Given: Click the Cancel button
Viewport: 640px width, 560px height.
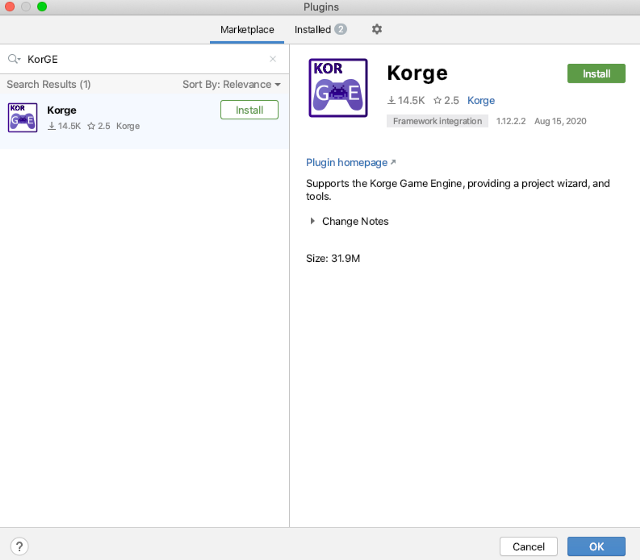Looking at the screenshot, I should coord(529,547).
